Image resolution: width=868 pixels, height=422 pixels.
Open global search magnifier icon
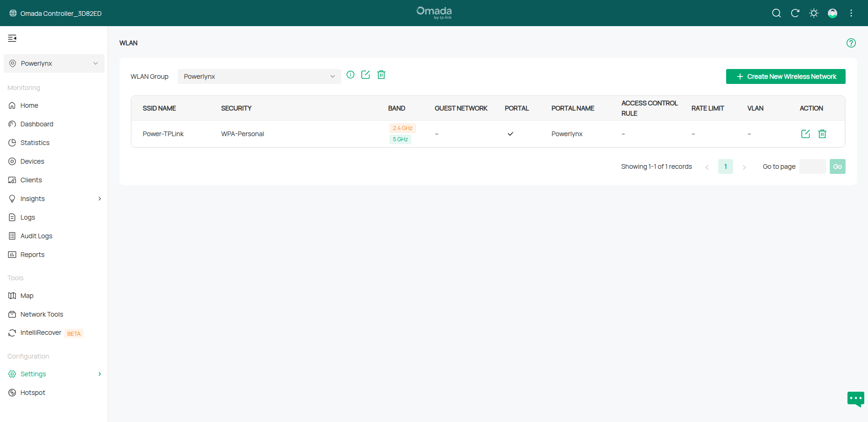pyautogui.click(x=777, y=13)
